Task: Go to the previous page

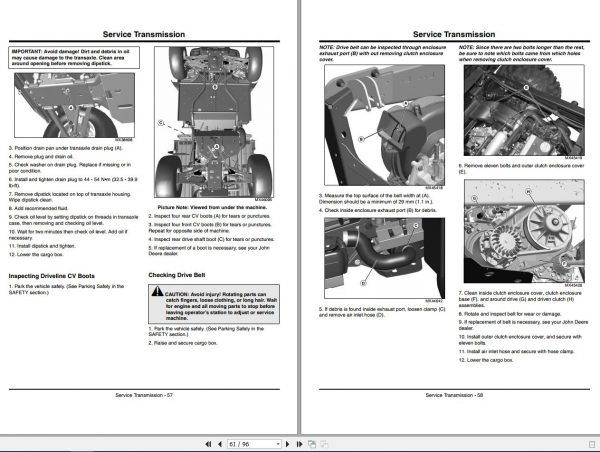Action: pyautogui.click(x=220, y=444)
